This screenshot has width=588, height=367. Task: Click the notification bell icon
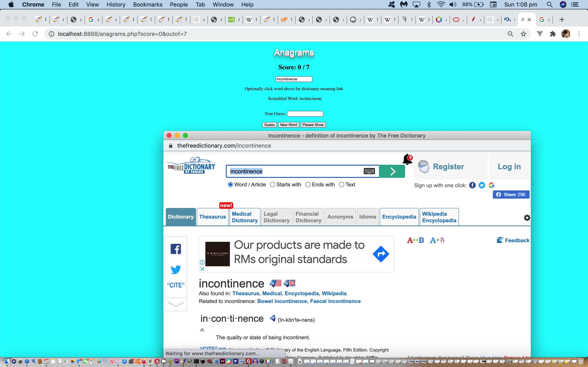tap(407, 159)
